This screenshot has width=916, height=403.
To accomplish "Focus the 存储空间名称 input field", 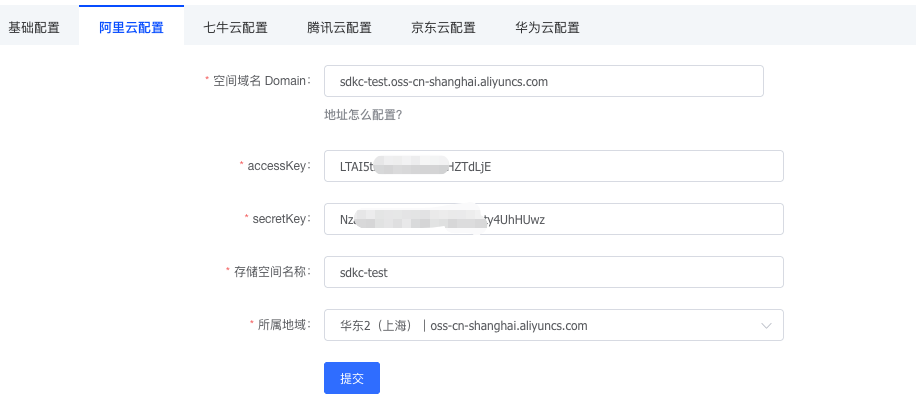I will [x=553, y=272].
